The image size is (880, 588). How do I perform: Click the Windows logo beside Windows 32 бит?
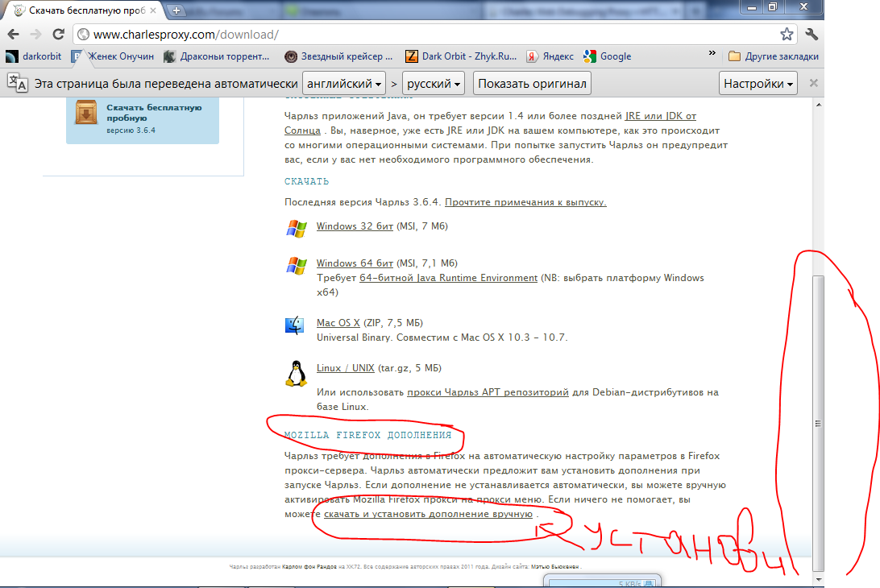pyautogui.click(x=297, y=229)
